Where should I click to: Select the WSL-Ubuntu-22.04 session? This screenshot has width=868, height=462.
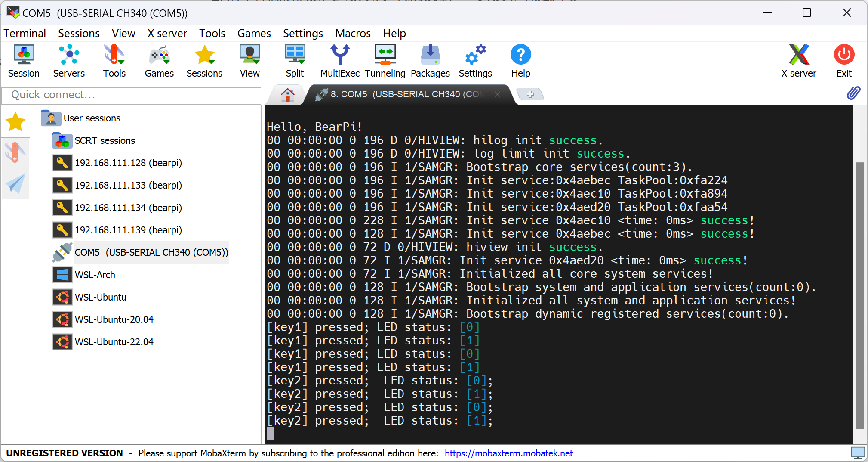coord(114,342)
